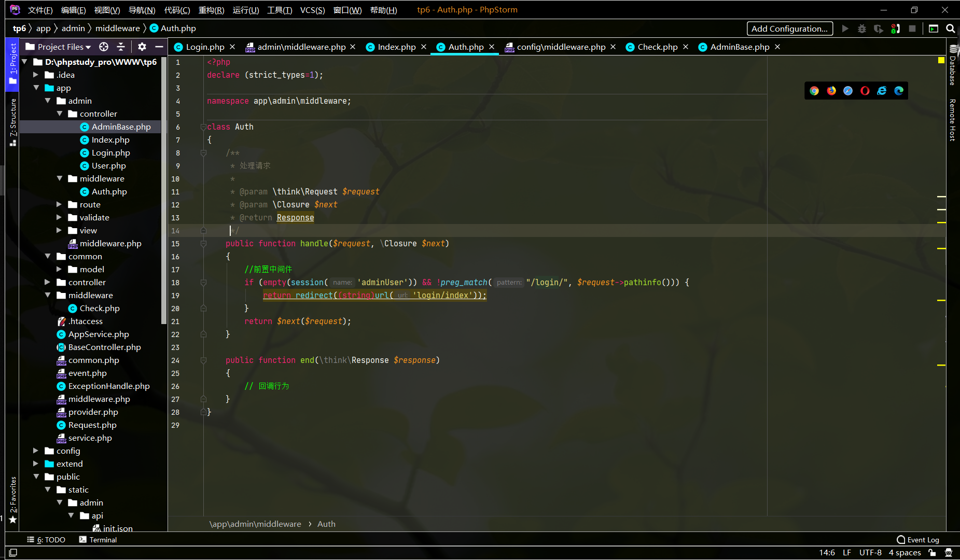Click the Project tool window tab
The height and width of the screenshot is (560, 960).
[x=13, y=64]
